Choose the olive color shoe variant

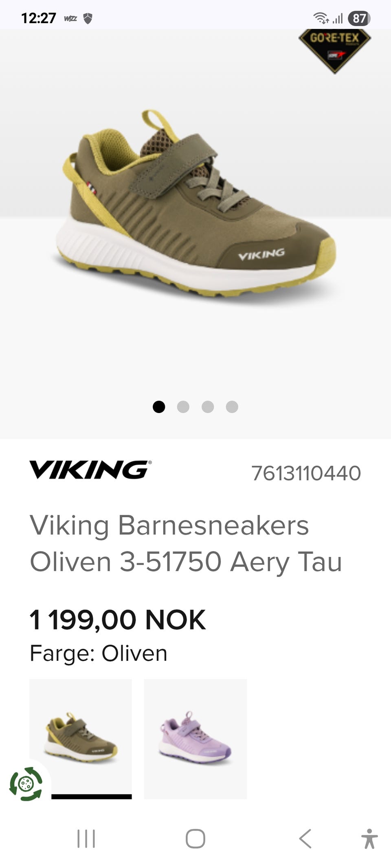coord(81,739)
